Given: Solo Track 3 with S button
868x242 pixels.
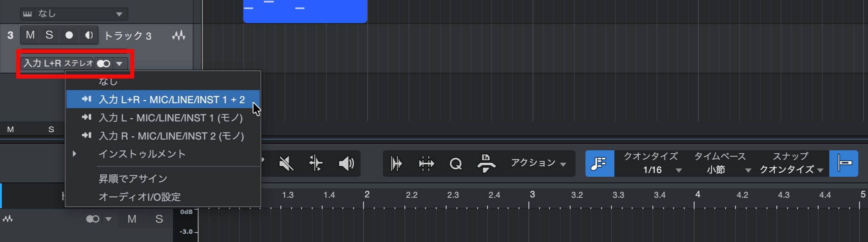Looking at the screenshot, I should coord(49,35).
